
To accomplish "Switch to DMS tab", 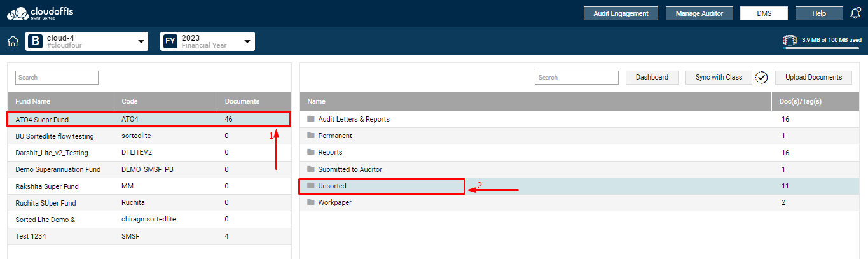I will pyautogui.click(x=764, y=13).
